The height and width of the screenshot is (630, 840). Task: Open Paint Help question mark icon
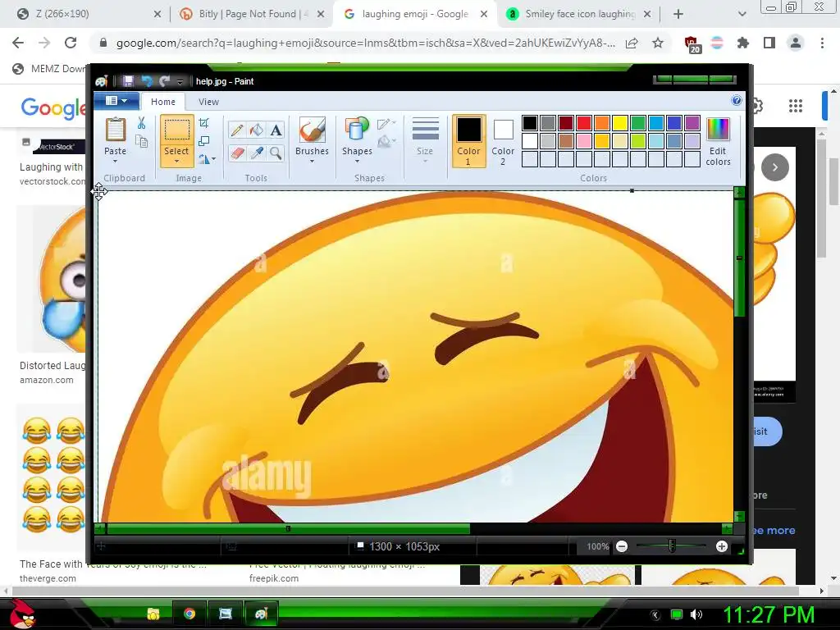point(737,101)
